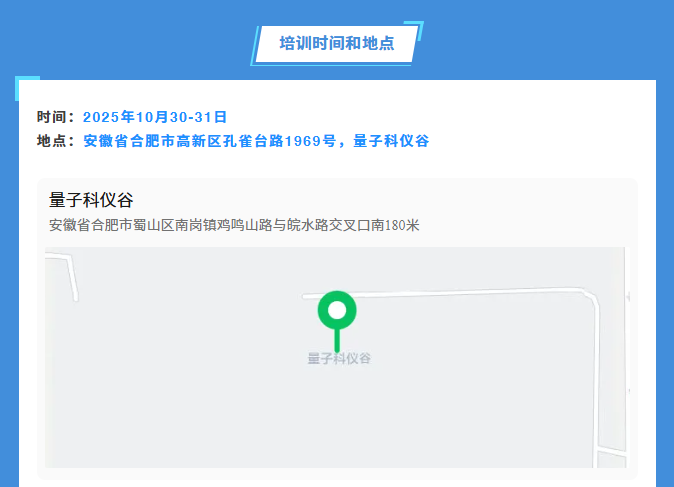
Task: Click the white circle inside the green pin
Action: (x=337, y=310)
